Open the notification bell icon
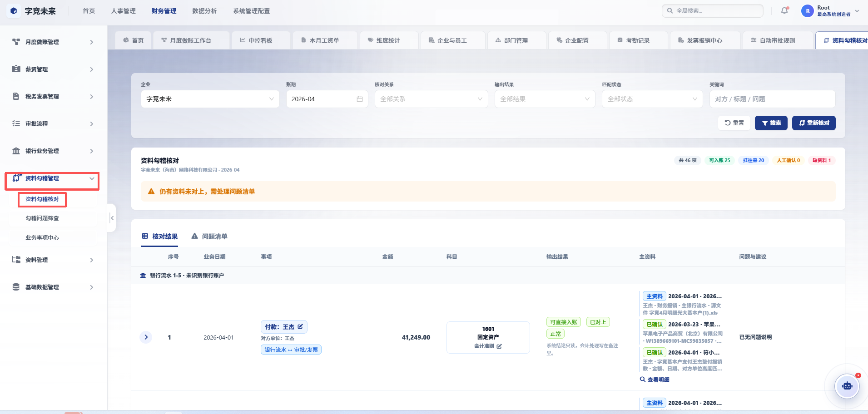 point(784,10)
